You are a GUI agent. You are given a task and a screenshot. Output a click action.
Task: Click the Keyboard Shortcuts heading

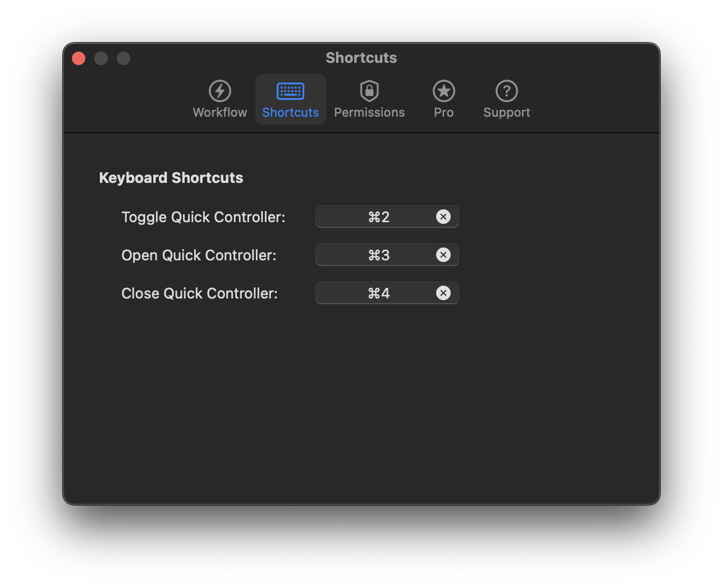click(x=171, y=178)
